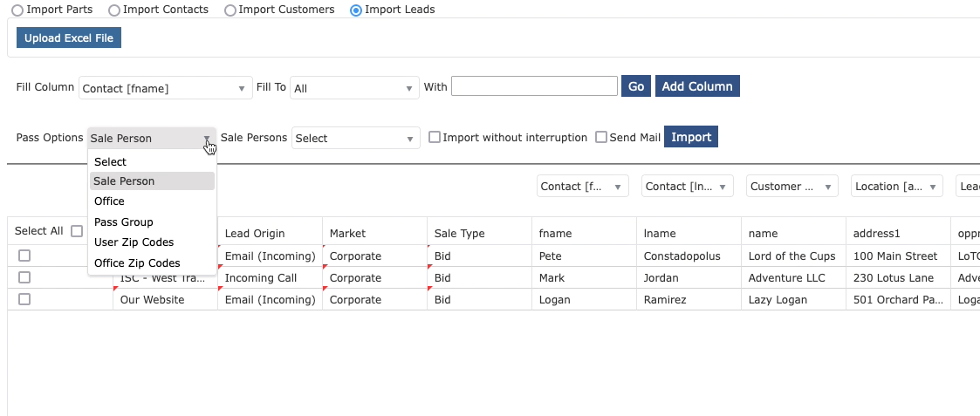Click the Go button
The height and width of the screenshot is (416, 980).
[x=636, y=86]
